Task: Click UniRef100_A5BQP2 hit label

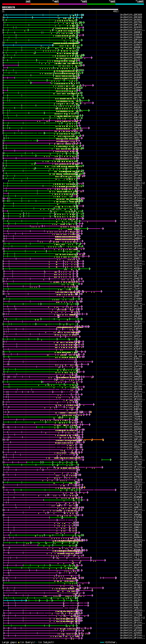Action: 131,314
